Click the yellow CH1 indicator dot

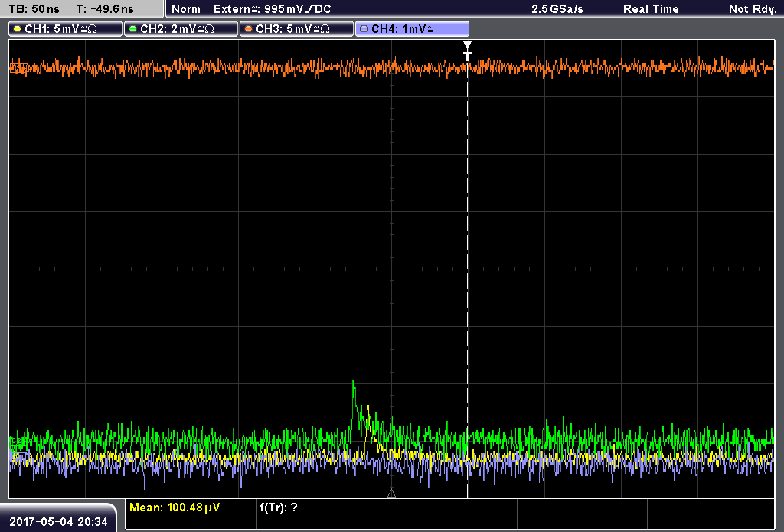tap(18, 29)
